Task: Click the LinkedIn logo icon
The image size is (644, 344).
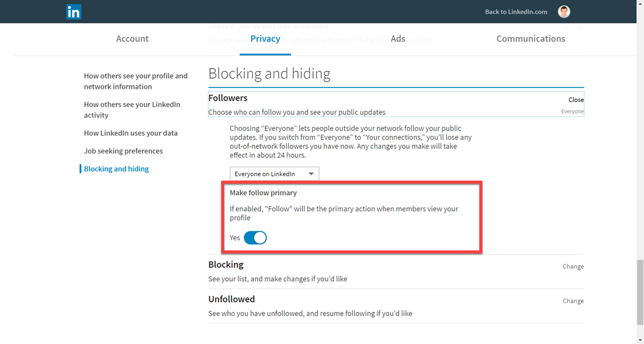Action: coord(74,11)
